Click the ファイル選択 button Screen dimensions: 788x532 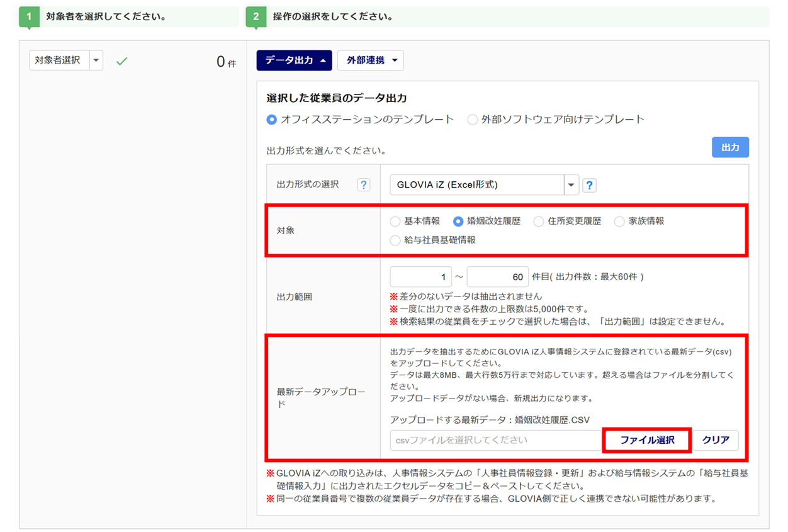[x=647, y=440]
